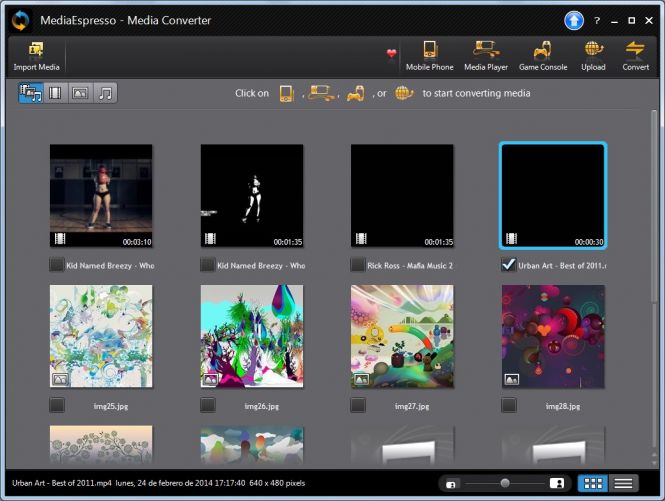Click the smaller thumbnails icon
Screen dimensions: 665x501
[x=451, y=484]
